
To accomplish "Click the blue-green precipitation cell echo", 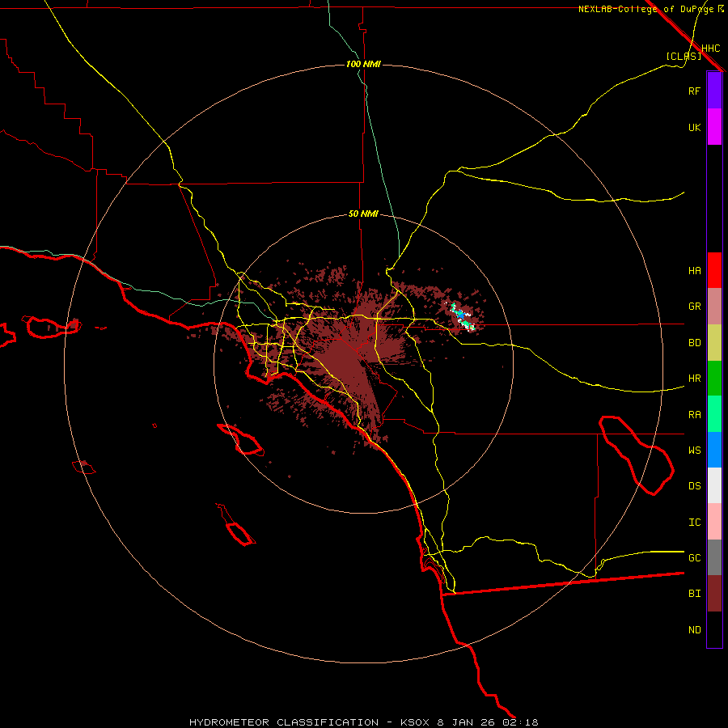I will click(x=462, y=316).
